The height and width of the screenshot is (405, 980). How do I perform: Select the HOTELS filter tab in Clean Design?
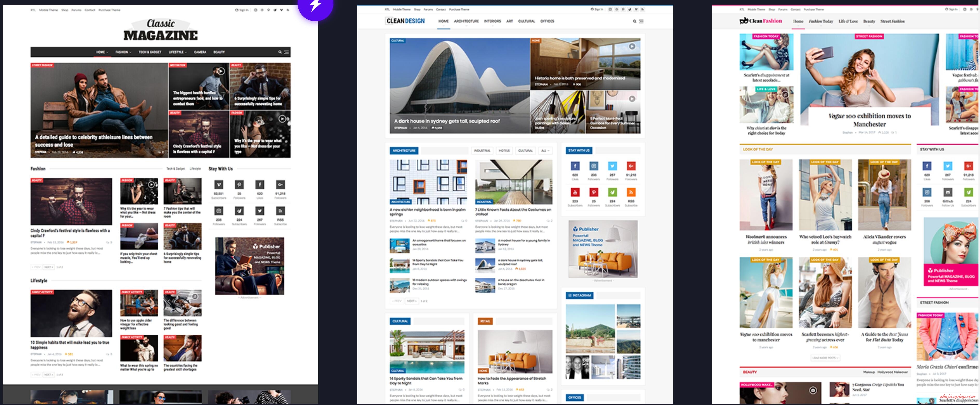(504, 151)
